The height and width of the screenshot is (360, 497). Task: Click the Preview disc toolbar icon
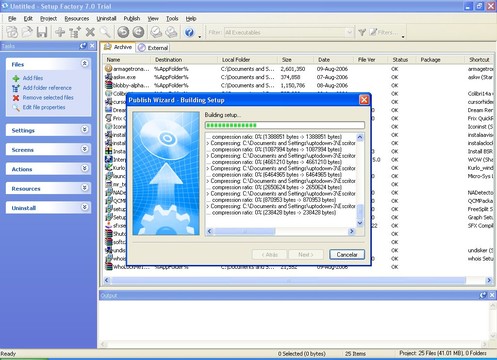pyautogui.click(x=171, y=32)
